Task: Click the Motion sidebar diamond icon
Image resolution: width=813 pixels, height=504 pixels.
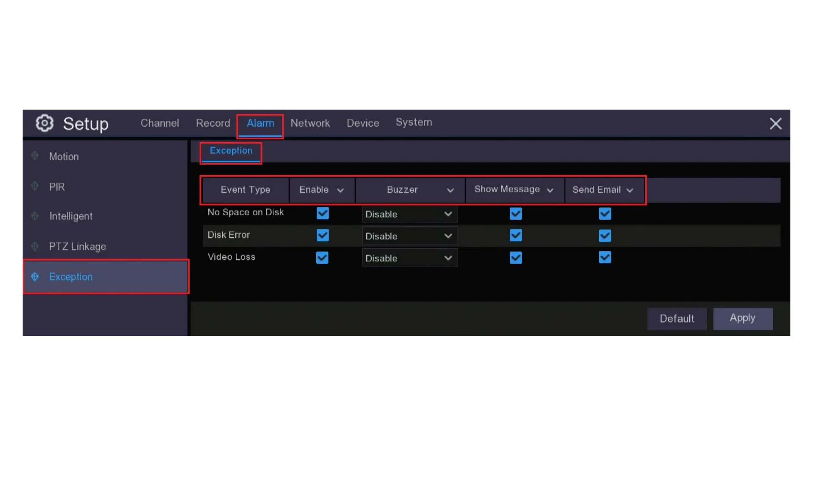Action: click(x=35, y=156)
